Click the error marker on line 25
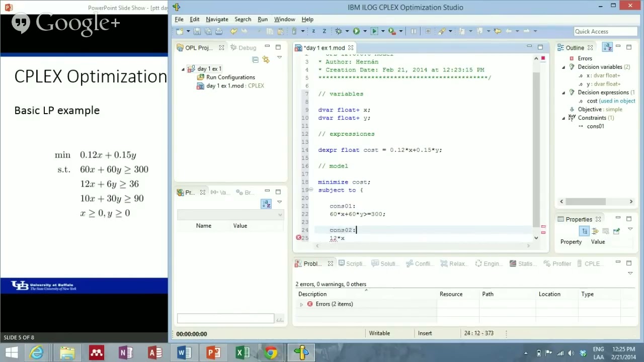This screenshot has width=644, height=362. 299,237
